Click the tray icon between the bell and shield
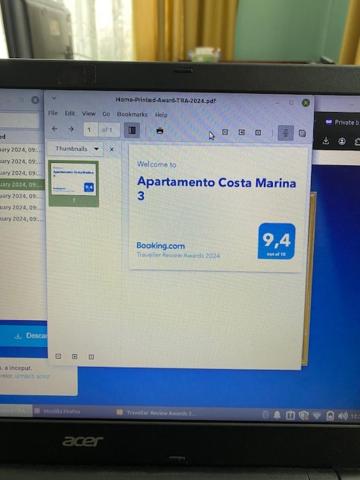360x480 pixels. [x=290, y=415]
